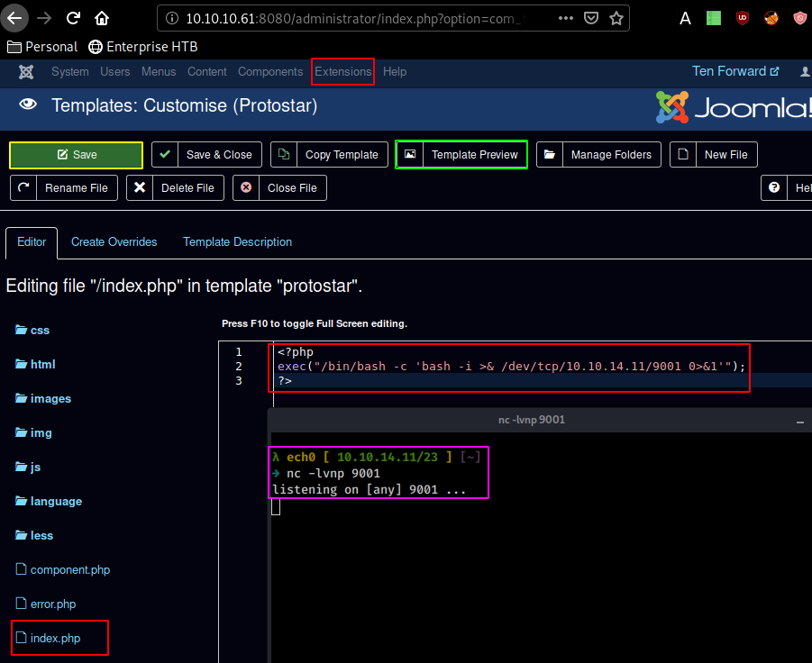Open the Menus menu
The height and width of the screenshot is (663, 812).
(x=159, y=72)
